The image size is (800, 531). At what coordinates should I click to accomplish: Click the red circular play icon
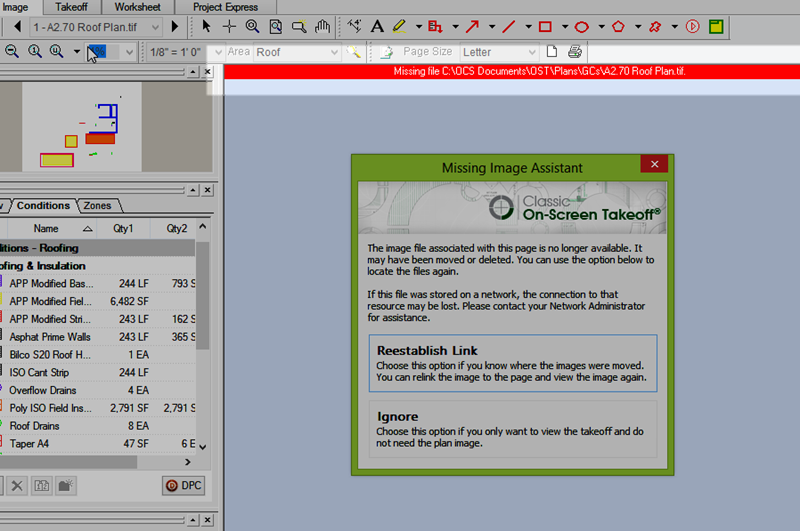tap(692, 27)
